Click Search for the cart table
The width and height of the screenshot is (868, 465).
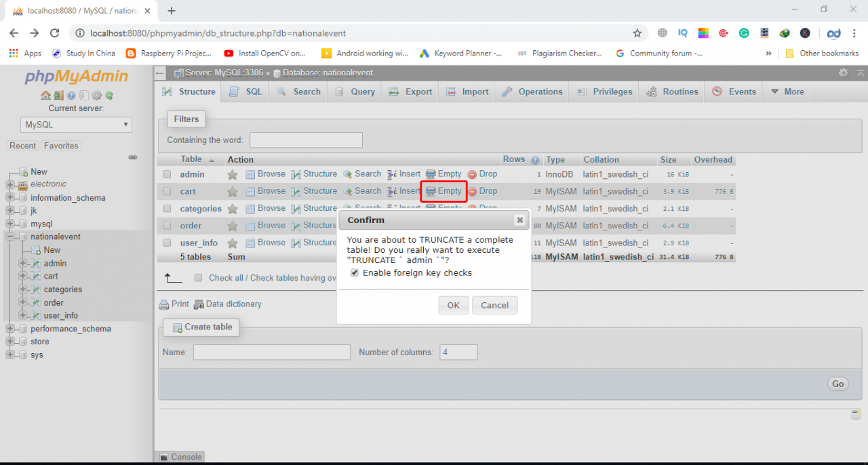pos(362,191)
